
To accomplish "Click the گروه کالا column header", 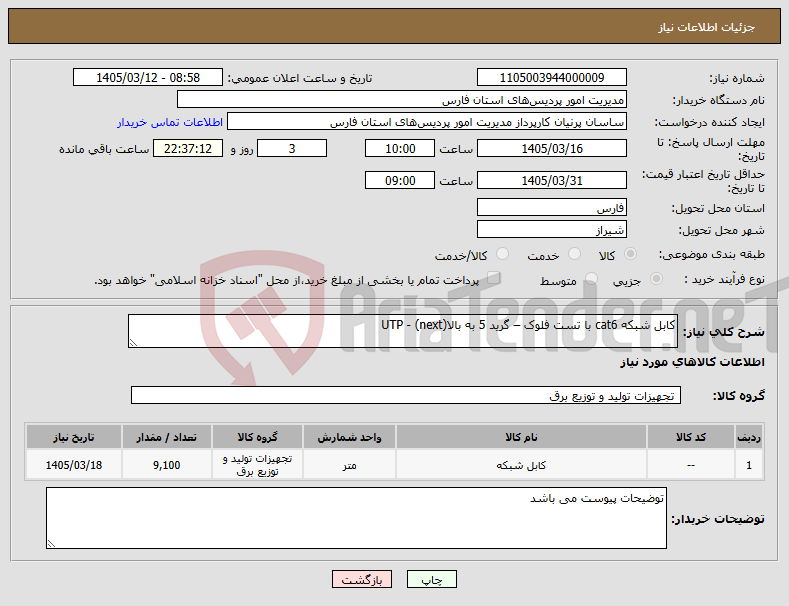I will (x=257, y=437).
